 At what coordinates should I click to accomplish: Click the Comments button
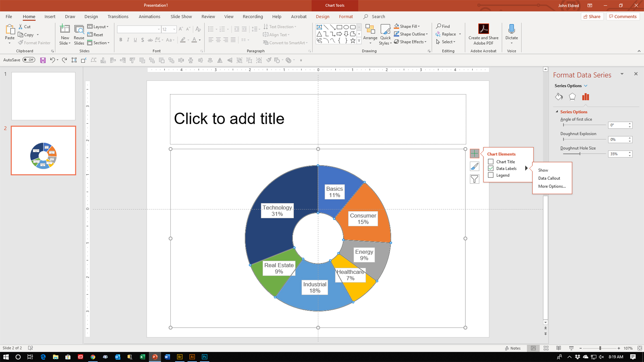(x=623, y=16)
